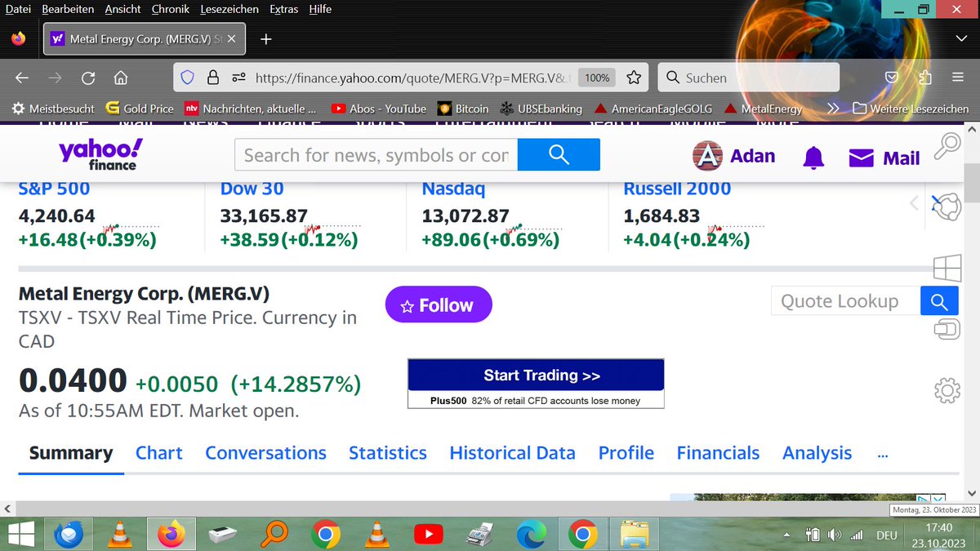Open the fax printer app in taskbar
Screen dimensions: 980x551
[x=479, y=535]
